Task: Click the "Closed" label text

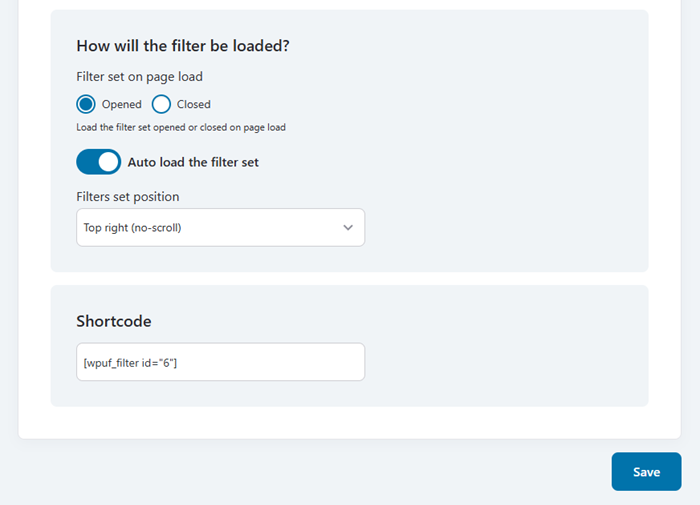Action: point(194,104)
